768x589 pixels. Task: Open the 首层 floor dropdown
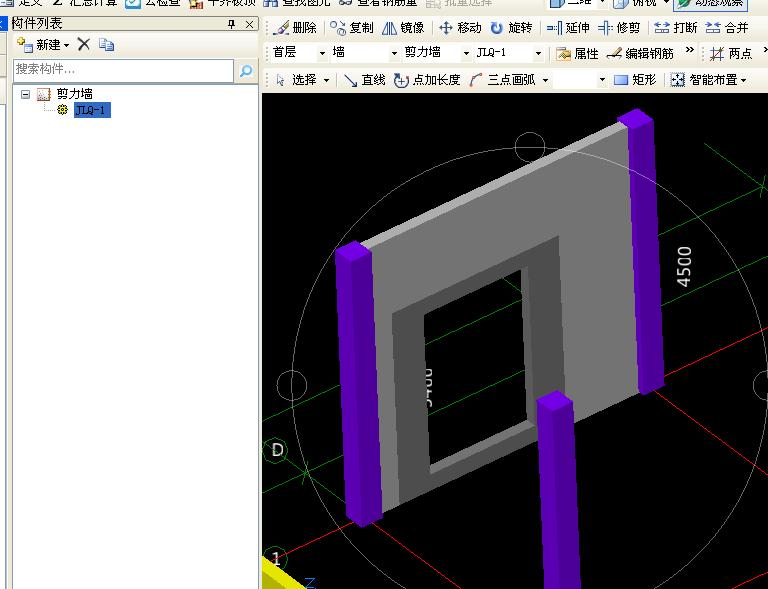point(322,53)
